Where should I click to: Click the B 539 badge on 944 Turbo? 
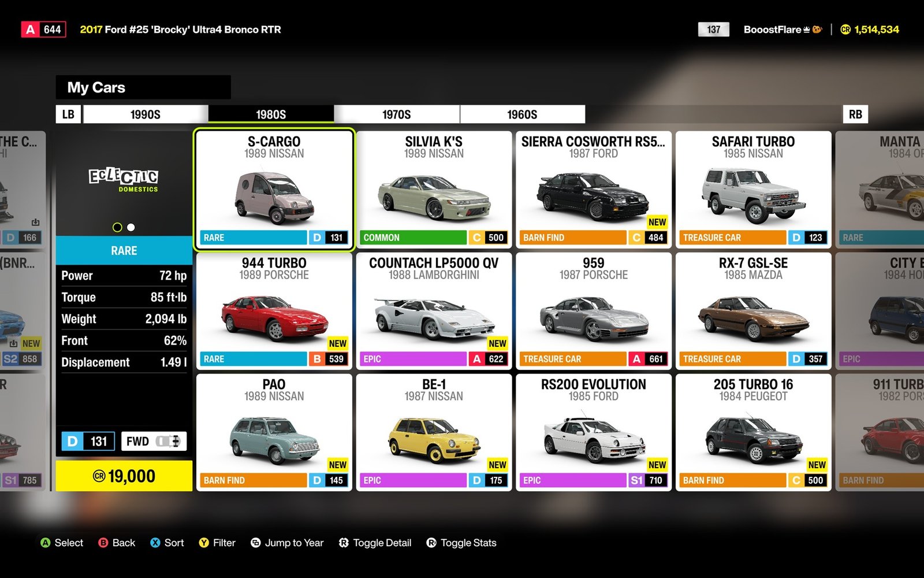[329, 359]
